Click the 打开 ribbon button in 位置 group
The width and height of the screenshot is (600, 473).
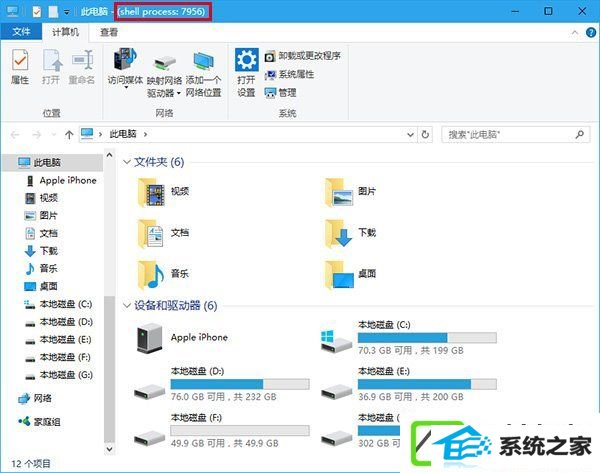(x=51, y=67)
